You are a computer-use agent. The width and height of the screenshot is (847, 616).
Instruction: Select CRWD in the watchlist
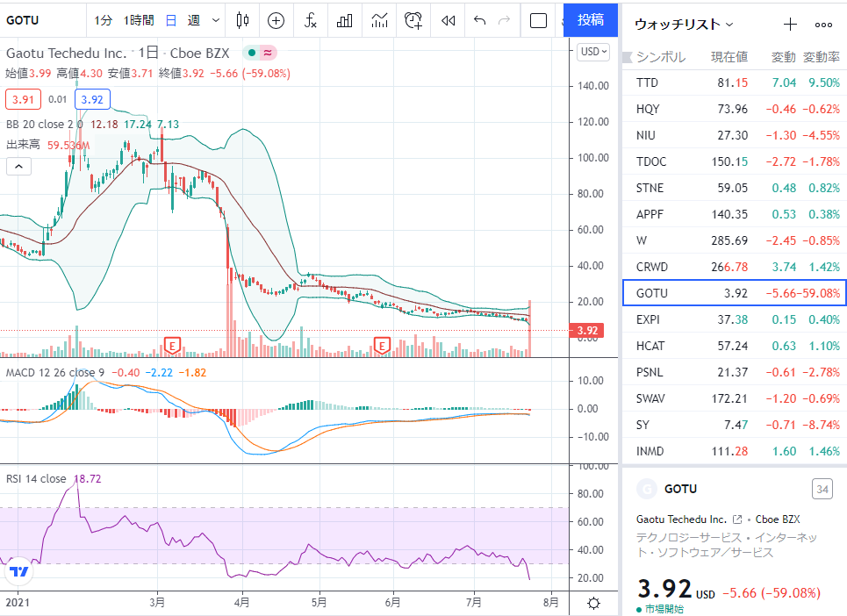coord(735,267)
